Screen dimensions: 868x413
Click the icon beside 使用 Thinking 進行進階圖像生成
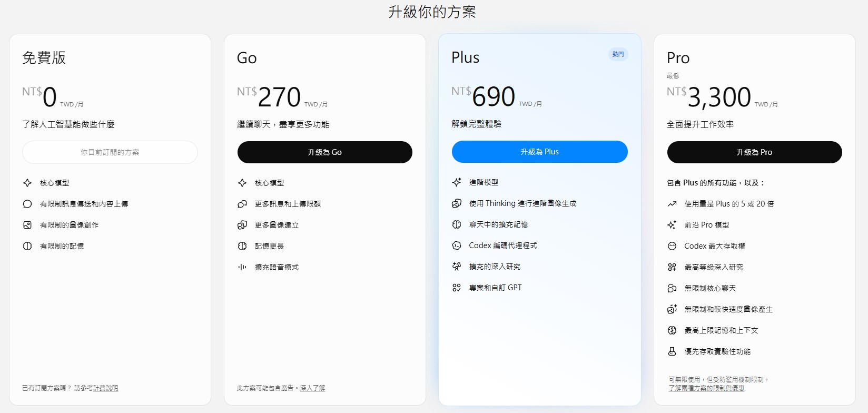point(457,203)
